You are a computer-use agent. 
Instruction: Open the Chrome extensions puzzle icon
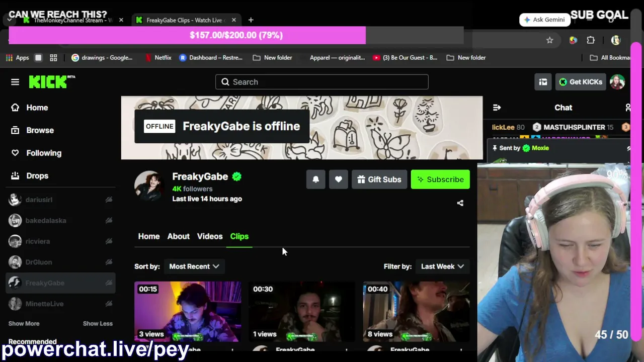click(x=591, y=40)
